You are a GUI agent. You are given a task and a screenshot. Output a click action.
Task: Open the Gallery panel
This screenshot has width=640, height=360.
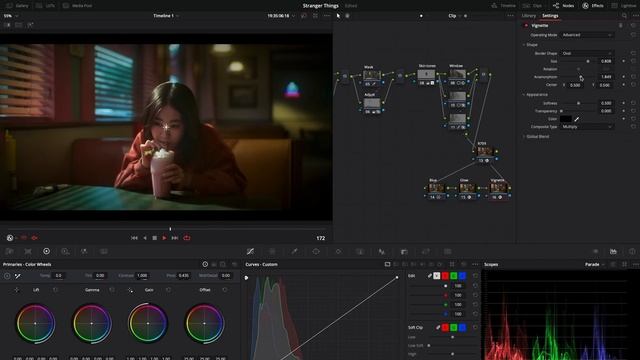coord(17,6)
